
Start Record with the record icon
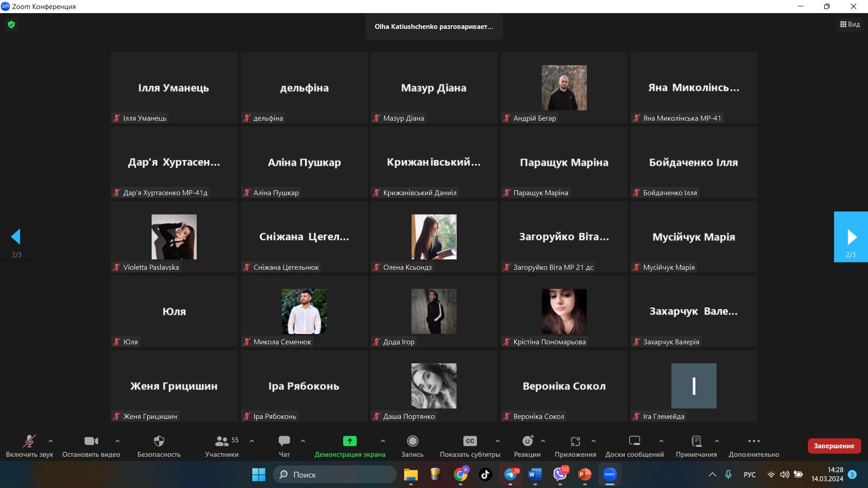(412, 441)
